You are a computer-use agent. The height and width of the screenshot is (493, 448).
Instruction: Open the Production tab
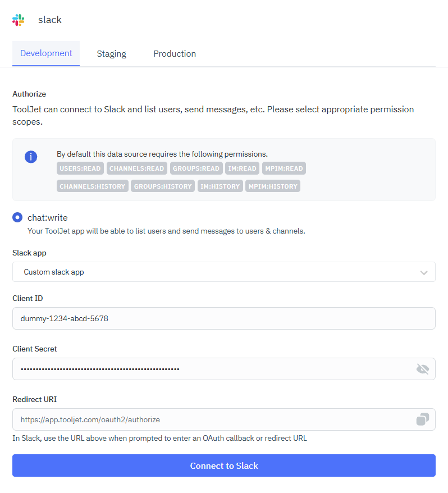pyautogui.click(x=175, y=54)
